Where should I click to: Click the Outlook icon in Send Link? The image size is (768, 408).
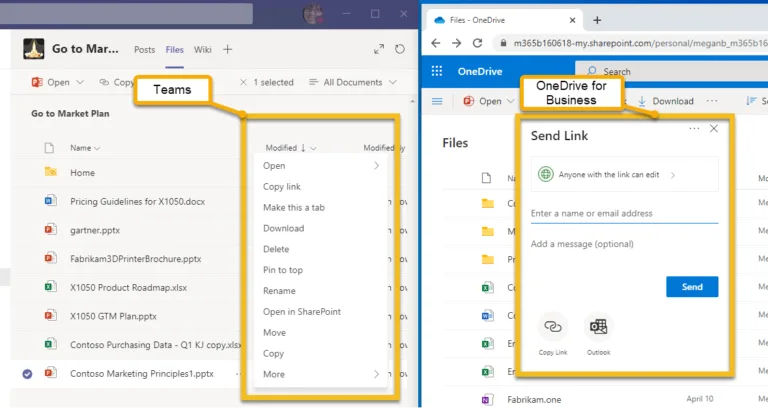pos(599,327)
